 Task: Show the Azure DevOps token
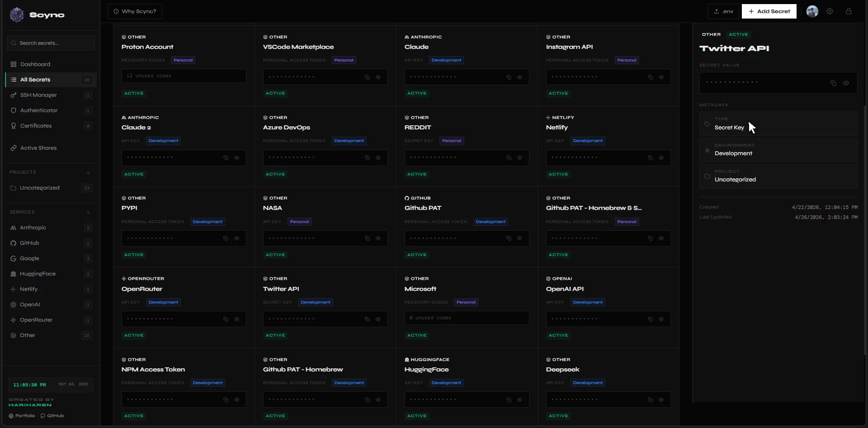[x=378, y=158]
